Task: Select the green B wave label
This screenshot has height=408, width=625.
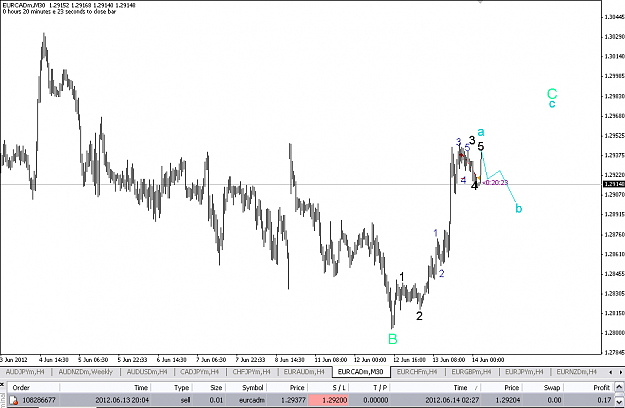Action: [393, 339]
